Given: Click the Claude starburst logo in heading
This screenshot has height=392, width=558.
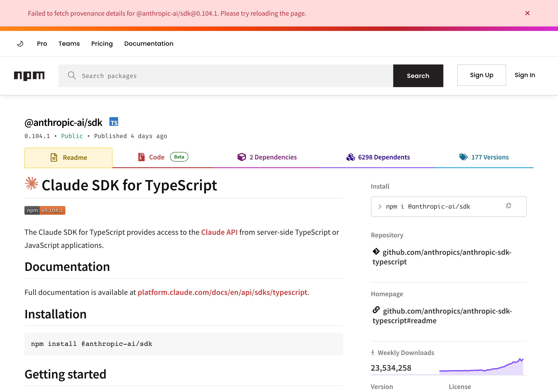Looking at the screenshot, I should coord(31,183).
